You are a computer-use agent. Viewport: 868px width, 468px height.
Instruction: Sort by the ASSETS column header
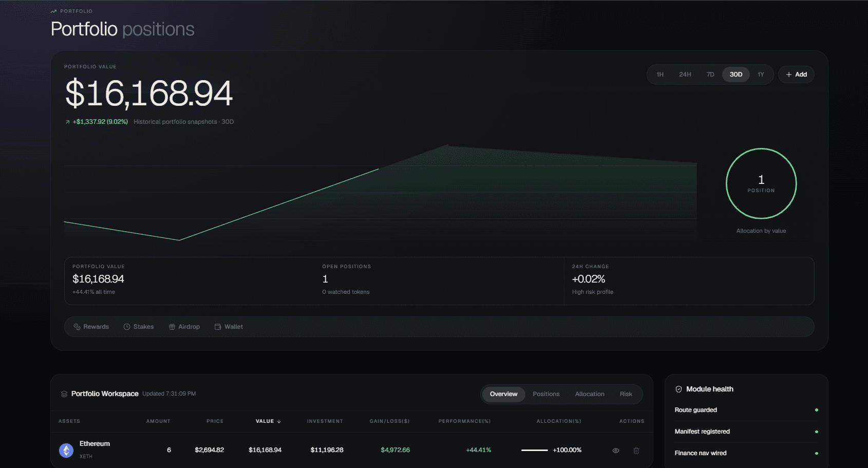coord(69,421)
